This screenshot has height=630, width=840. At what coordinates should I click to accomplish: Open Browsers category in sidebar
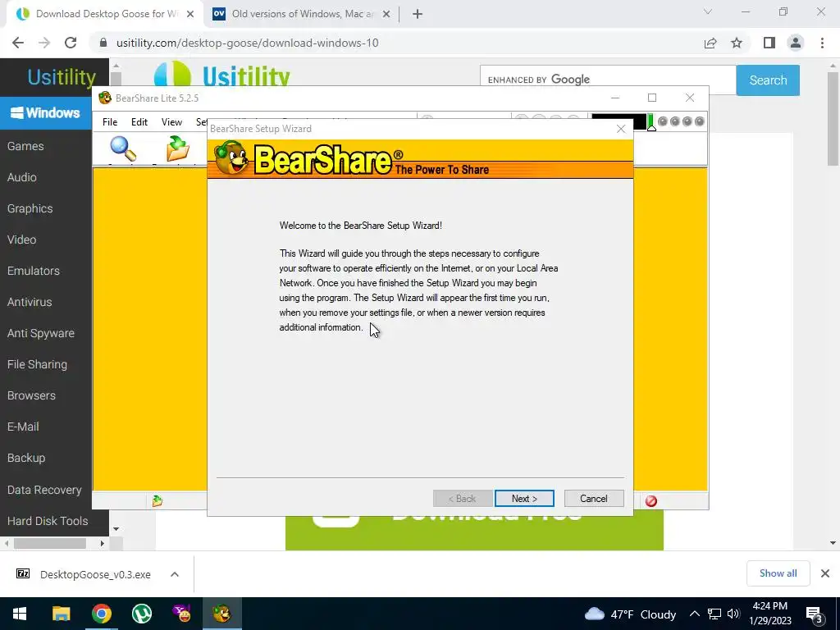tap(31, 395)
